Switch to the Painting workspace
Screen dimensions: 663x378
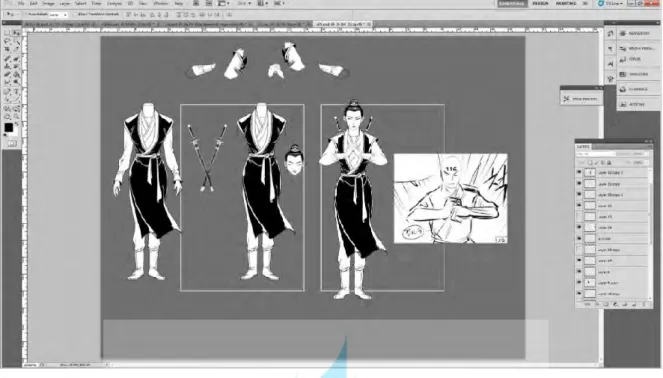tap(566, 3)
